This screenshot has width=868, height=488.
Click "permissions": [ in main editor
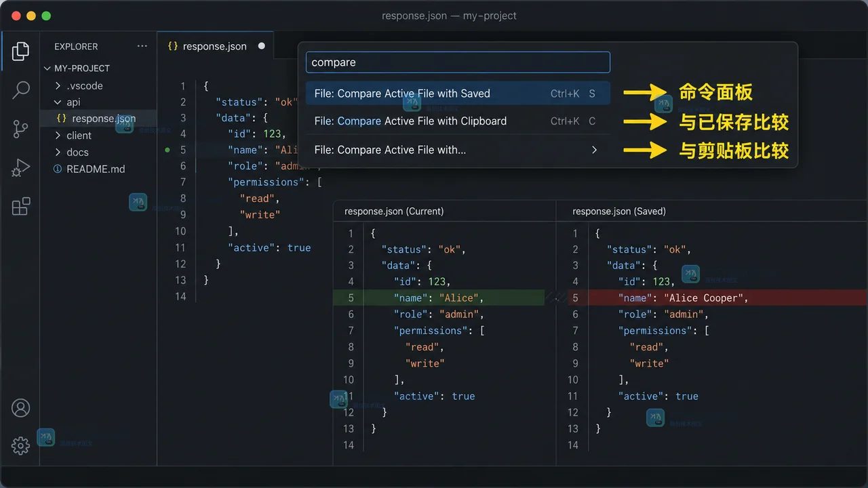click(275, 182)
